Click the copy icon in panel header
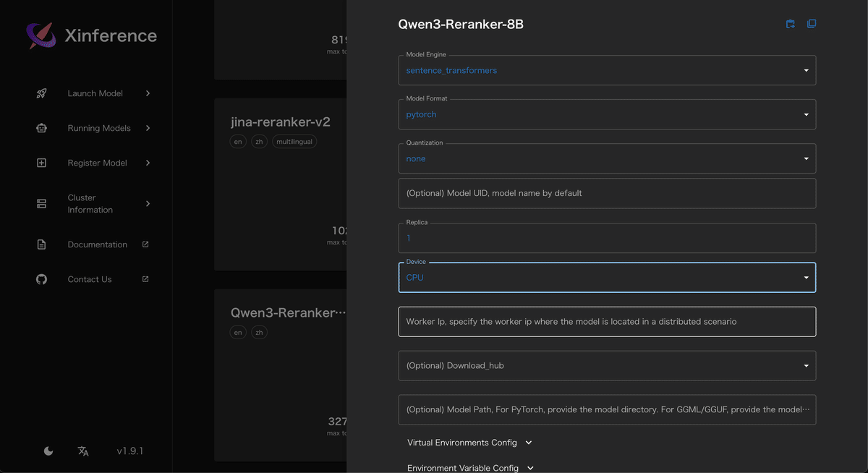868x473 pixels. tap(812, 24)
